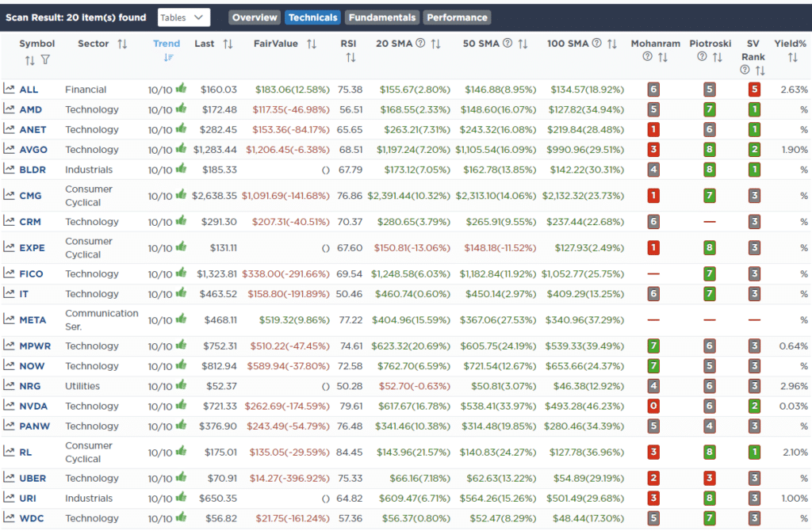Click the thumbs-up trend icon for RL
The width and height of the screenshot is (812, 531).
click(x=181, y=451)
